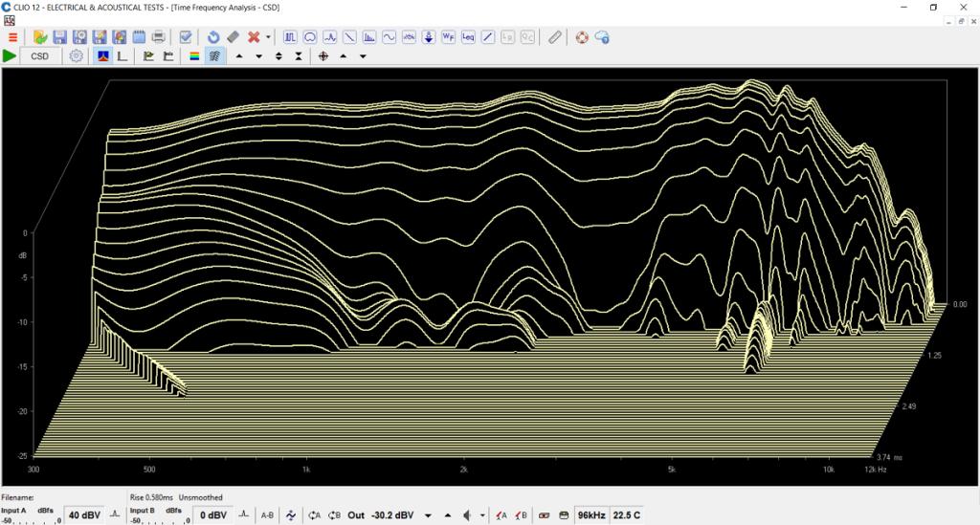Open the sinusoidal sine wave icon
Image resolution: width=980 pixels, height=525 pixels.
click(390, 37)
